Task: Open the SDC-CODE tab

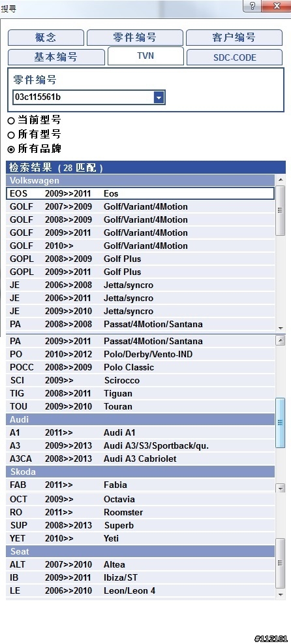Action: point(234,57)
